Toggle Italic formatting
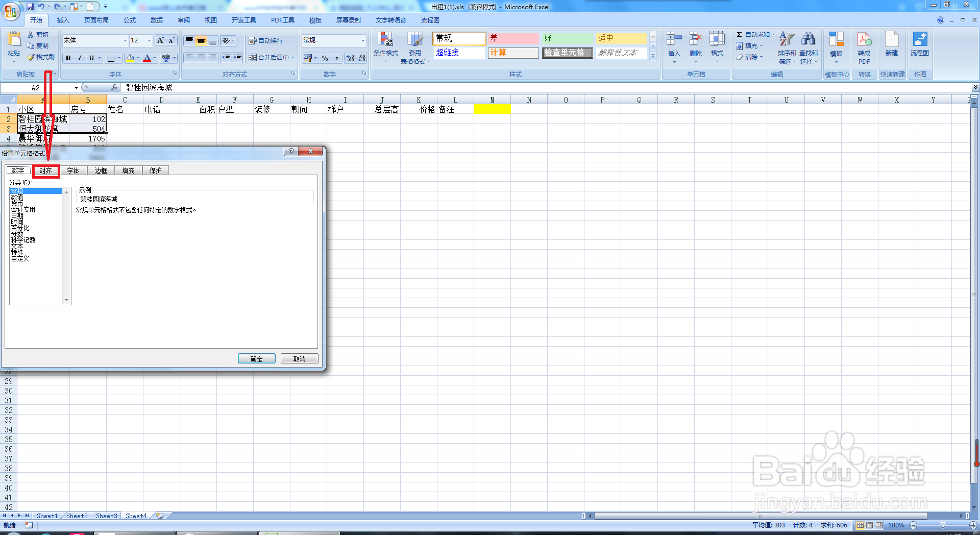This screenshot has width=980, height=535. [x=80, y=58]
